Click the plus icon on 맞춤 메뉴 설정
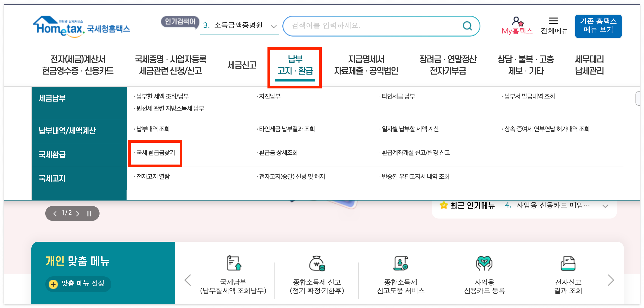Image resolution: width=644 pixels, height=308 pixels. [x=53, y=284]
